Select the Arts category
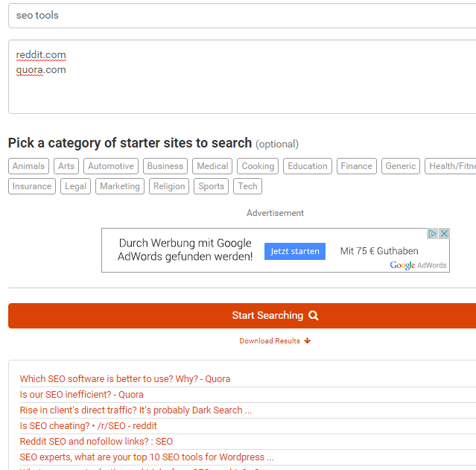Image resolution: width=476 pixels, height=470 pixels. [66, 166]
